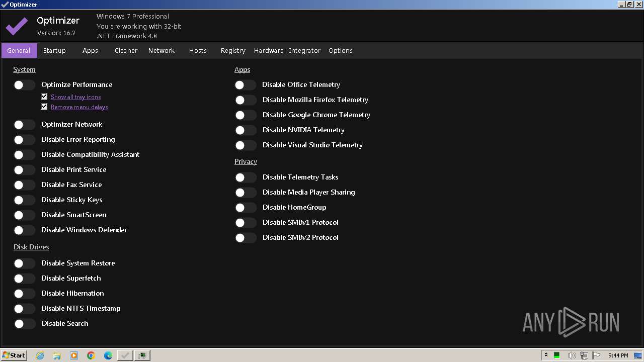Toggle Disable Windows Defender switch
This screenshot has height=362, width=644.
24,230
